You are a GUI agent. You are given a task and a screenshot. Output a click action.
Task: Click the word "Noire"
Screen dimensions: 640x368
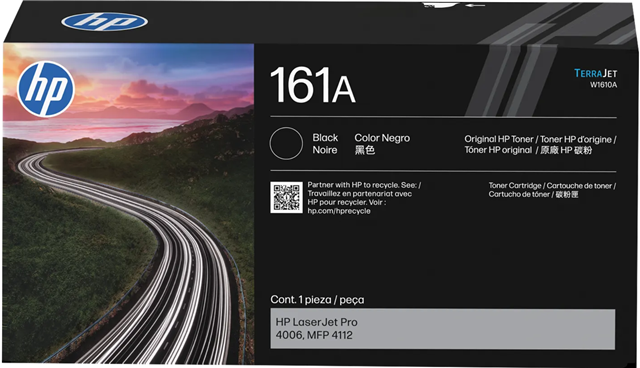click(x=325, y=150)
